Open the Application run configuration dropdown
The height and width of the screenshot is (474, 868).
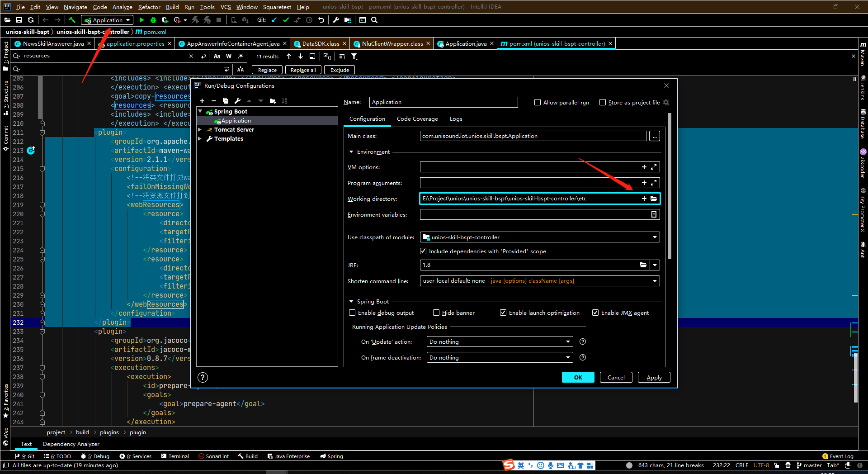(107, 20)
